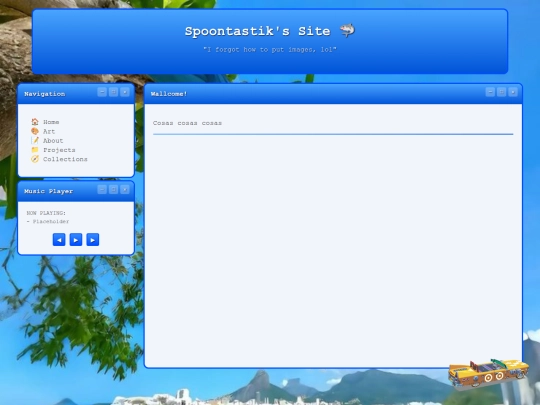Open the Collections link
The width and height of the screenshot is (540, 405).
pos(65,159)
